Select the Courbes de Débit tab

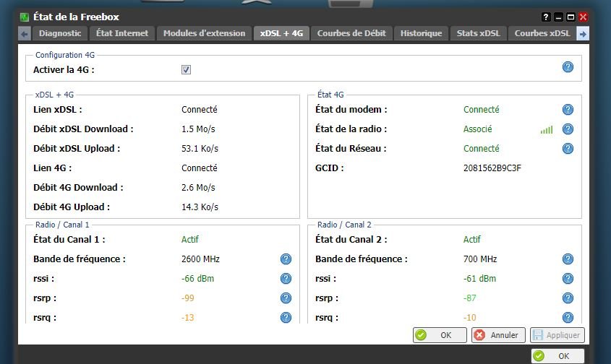tap(351, 33)
